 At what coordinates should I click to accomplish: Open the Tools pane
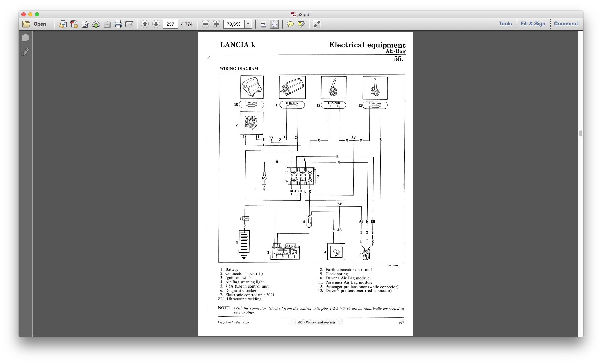pos(505,24)
